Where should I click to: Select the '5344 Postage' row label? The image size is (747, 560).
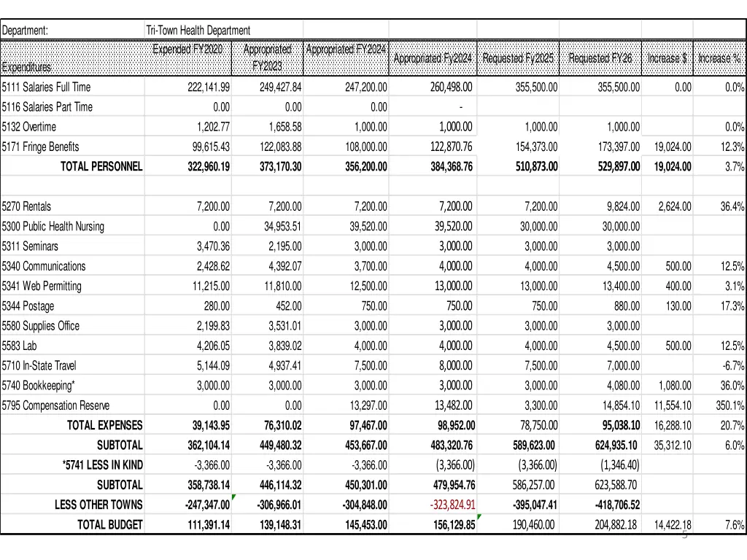tap(28, 306)
